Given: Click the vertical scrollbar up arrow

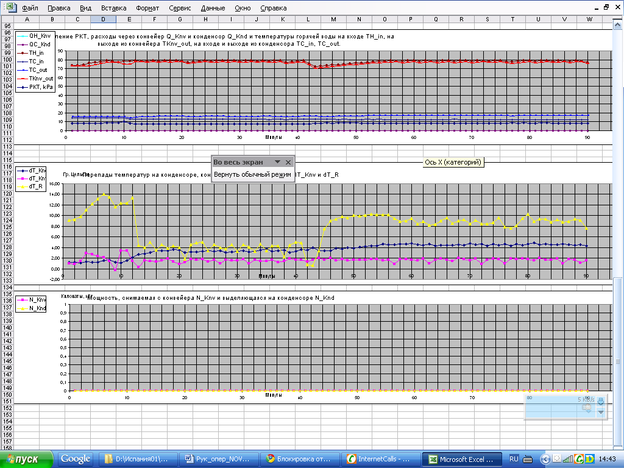Looking at the screenshot, I should point(617,25).
